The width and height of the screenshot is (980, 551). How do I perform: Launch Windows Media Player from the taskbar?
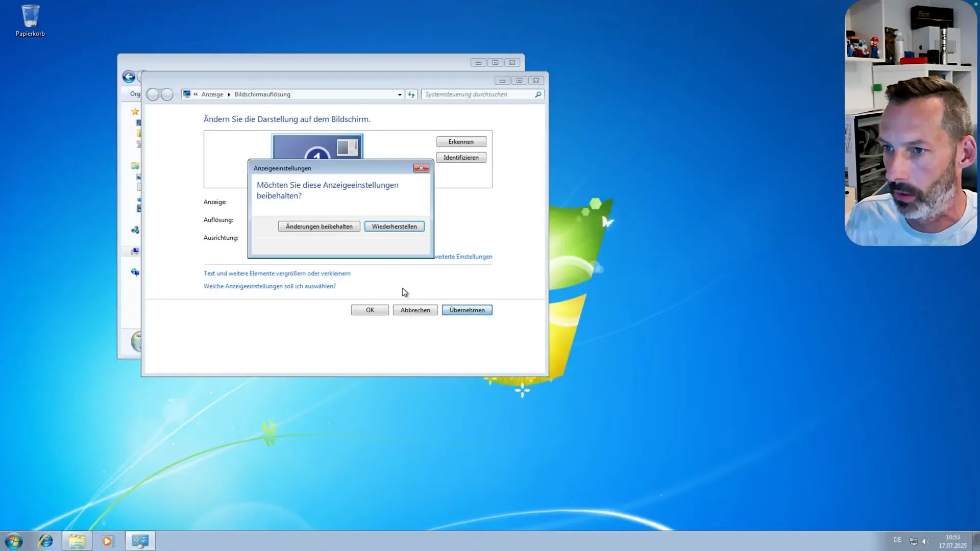pos(107,541)
